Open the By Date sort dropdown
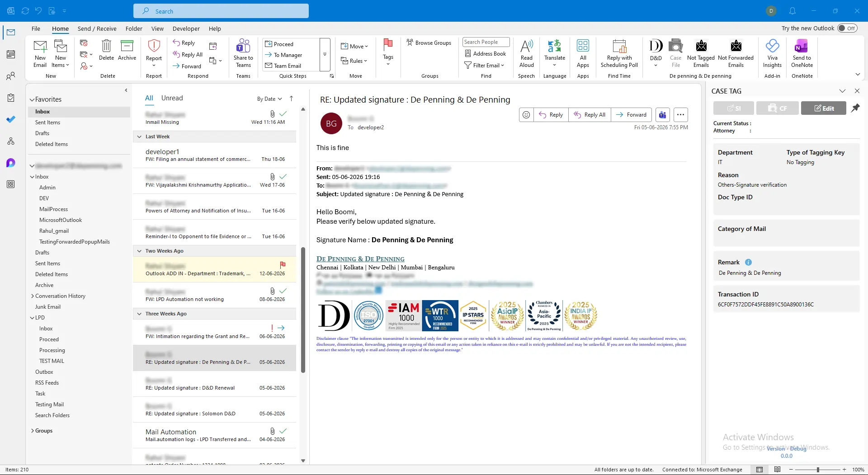868x475 pixels. (x=269, y=99)
